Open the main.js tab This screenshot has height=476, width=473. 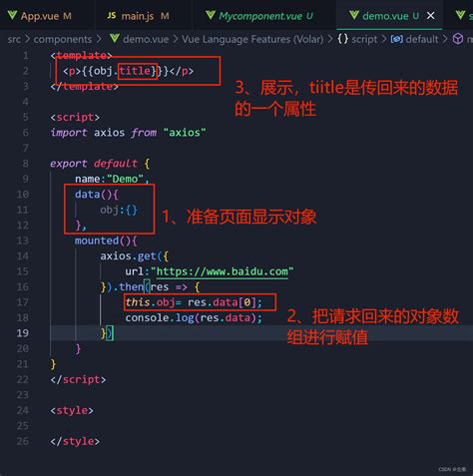139,16
